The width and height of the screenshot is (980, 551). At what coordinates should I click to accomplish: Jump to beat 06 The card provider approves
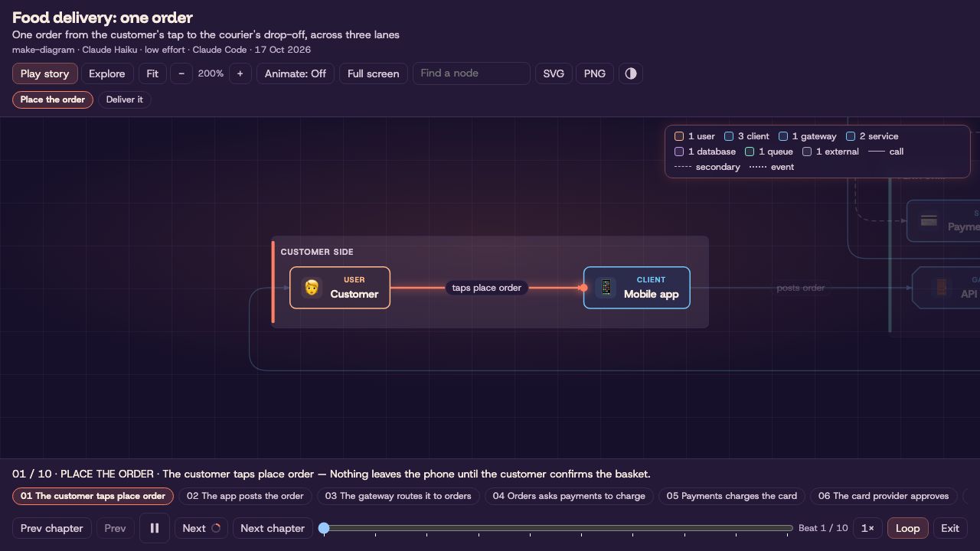(x=884, y=496)
